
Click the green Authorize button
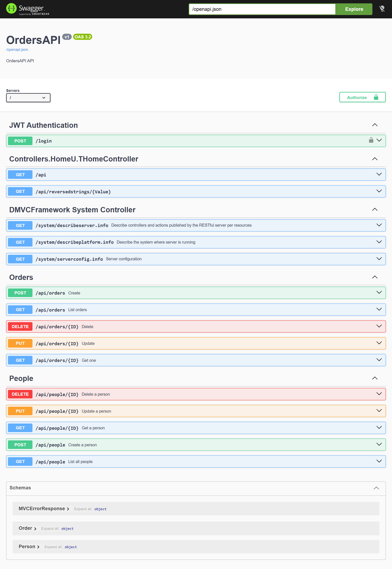coord(362,97)
